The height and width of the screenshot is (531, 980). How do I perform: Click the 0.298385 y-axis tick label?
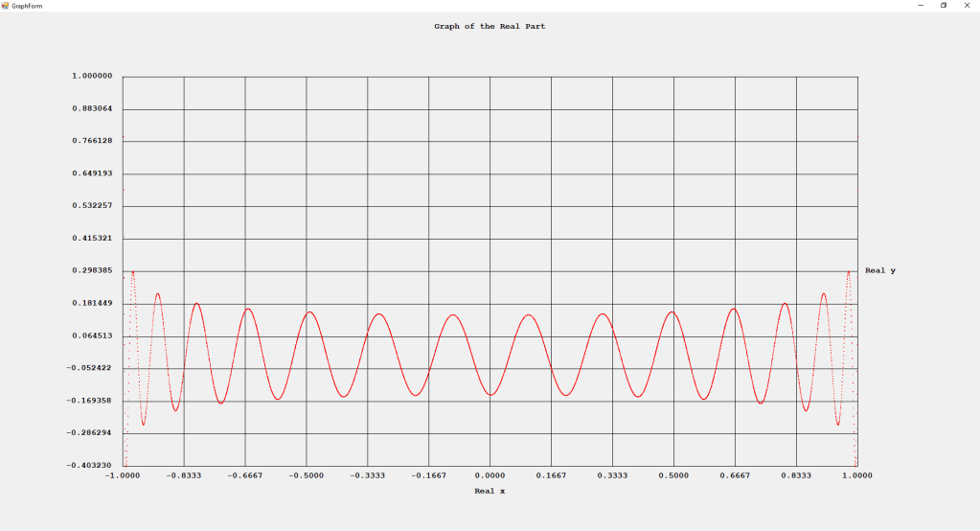pos(92,270)
